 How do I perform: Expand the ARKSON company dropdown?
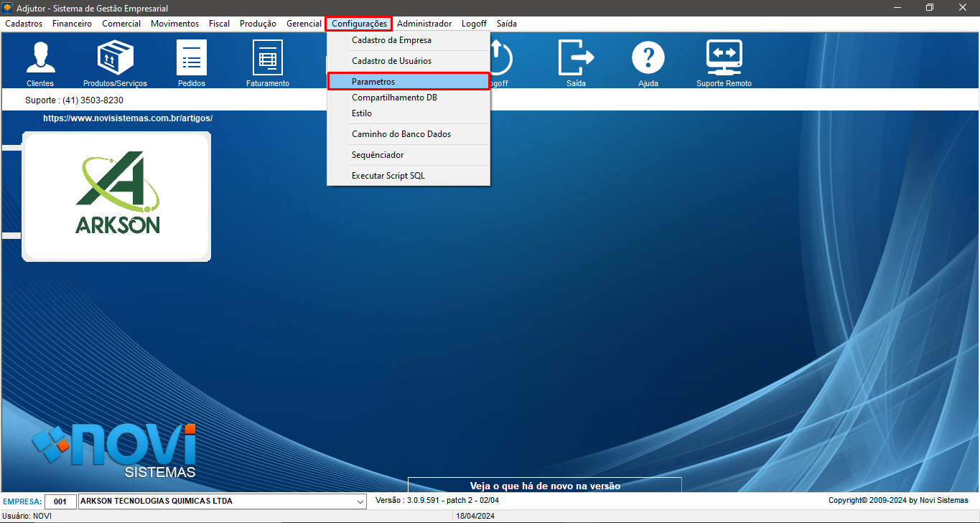click(x=360, y=501)
